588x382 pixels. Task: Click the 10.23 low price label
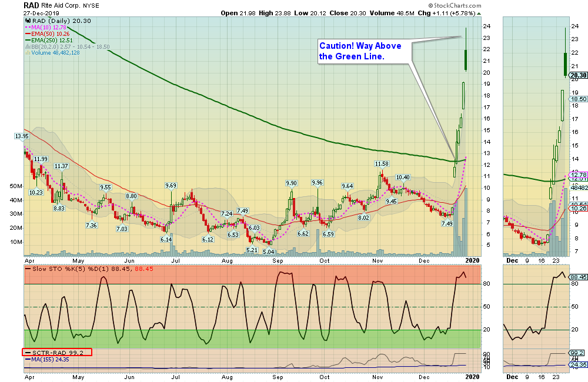click(x=36, y=192)
